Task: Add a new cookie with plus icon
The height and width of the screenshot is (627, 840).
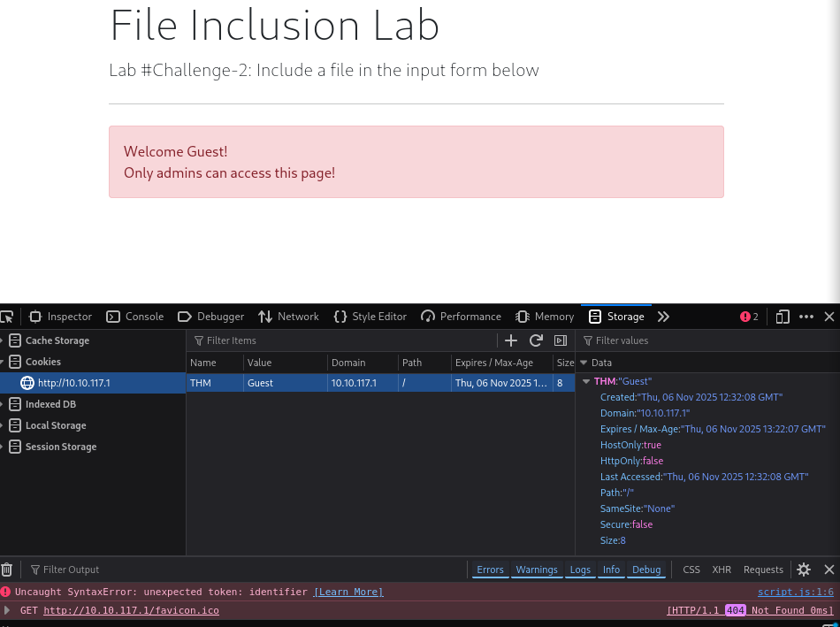Action: point(511,340)
